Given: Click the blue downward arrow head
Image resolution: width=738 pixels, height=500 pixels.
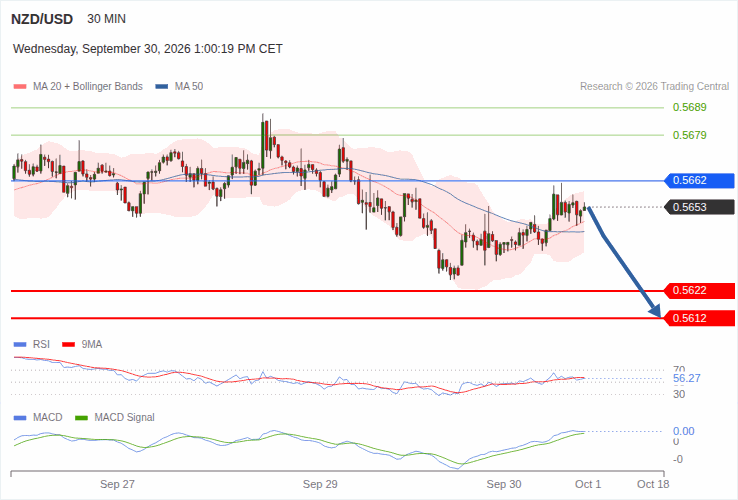Looking at the screenshot, I should 655,310.
